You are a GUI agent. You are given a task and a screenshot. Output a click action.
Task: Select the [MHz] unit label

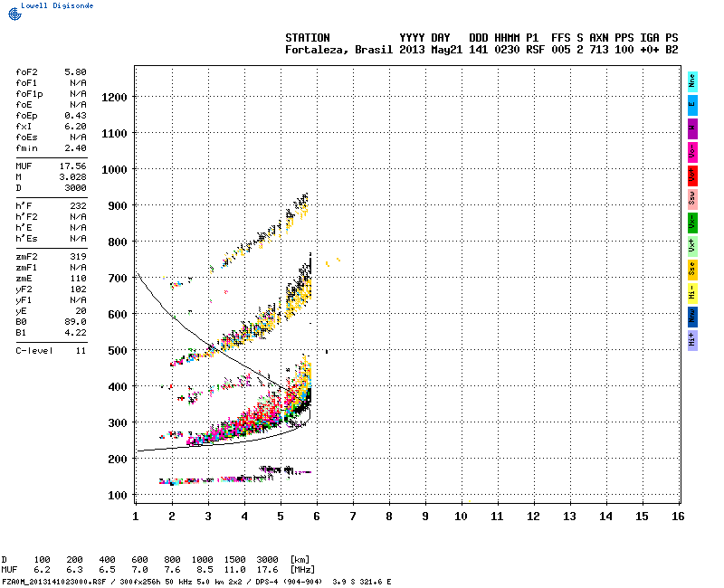point(302,570)
